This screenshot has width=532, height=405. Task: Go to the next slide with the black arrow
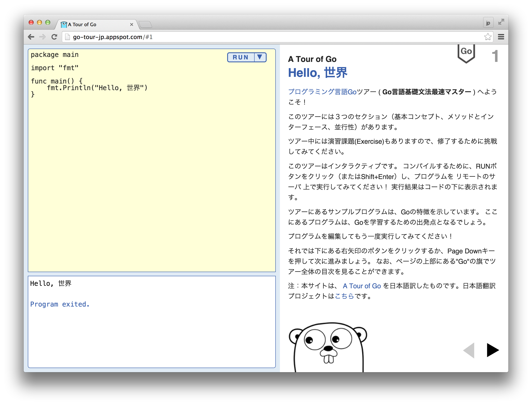pyautogui.click(x=493, y=350)
